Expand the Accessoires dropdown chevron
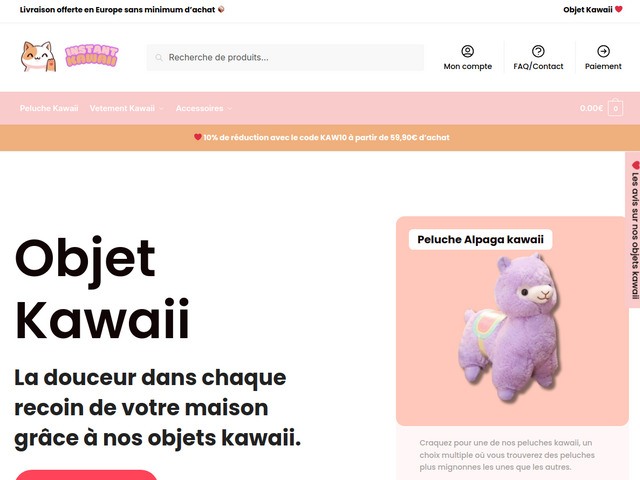Image resolution: width=640 pixels, height=480 pixels. pyautogui.click(x=230, y=109)
